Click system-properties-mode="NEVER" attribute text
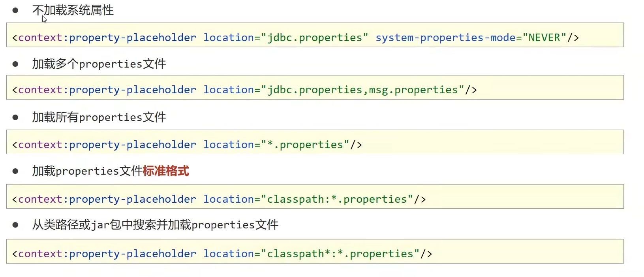Viewport: 644px width, 277px height. pyautogui.click(x=471, y=38)
